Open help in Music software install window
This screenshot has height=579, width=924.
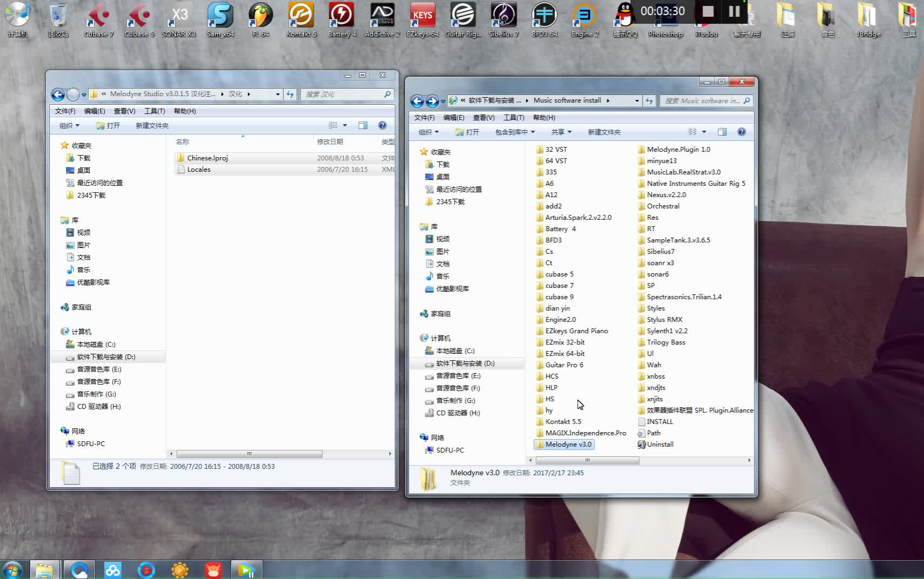[x=741, y=132]
